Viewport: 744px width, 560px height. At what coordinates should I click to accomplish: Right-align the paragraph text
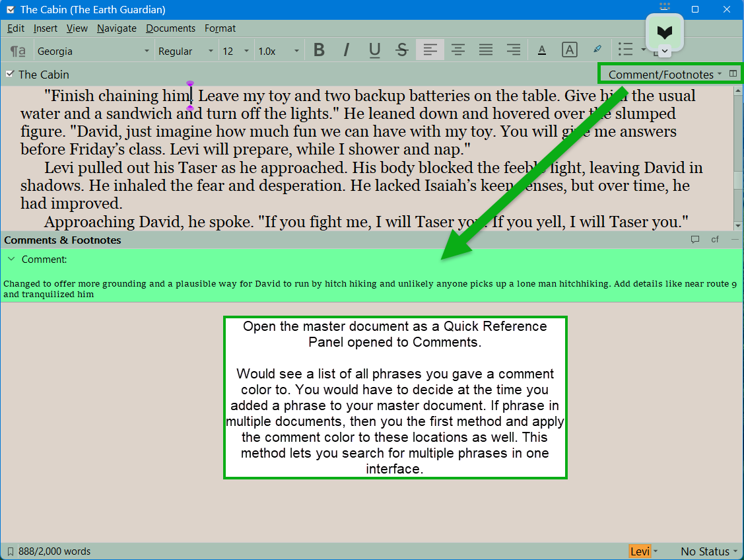pyautogui.click(x=513, y=51)
